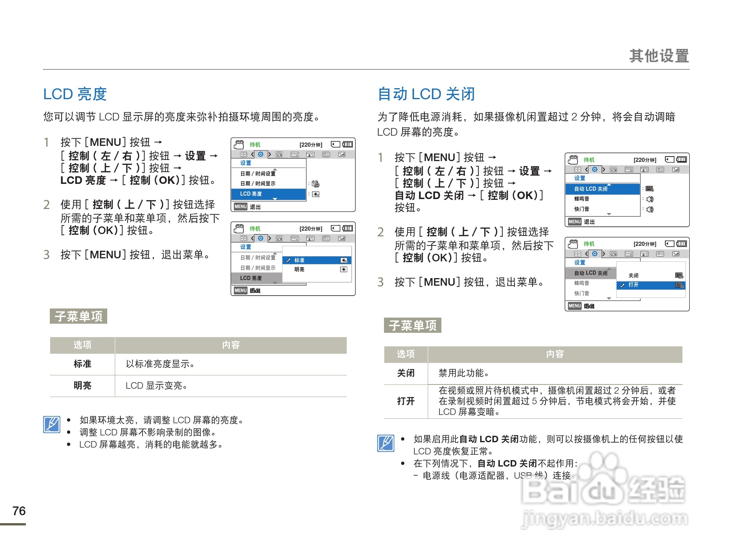The image size is (733, 560).
Task: Click the SCN icon in top-left camera screen
Action: (279, 155)
